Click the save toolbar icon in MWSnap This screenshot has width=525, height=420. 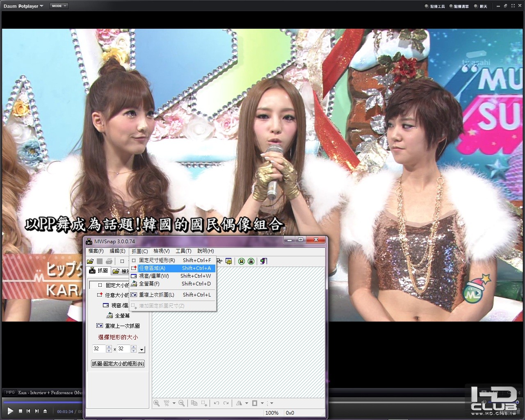coord(100,261)
